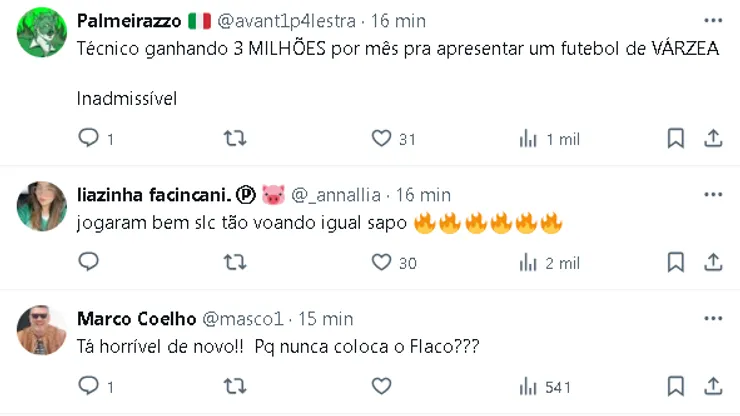Open the @masco1 handle link
The image size is (740, 416).
pyautogui.click(x=244, y=319)
